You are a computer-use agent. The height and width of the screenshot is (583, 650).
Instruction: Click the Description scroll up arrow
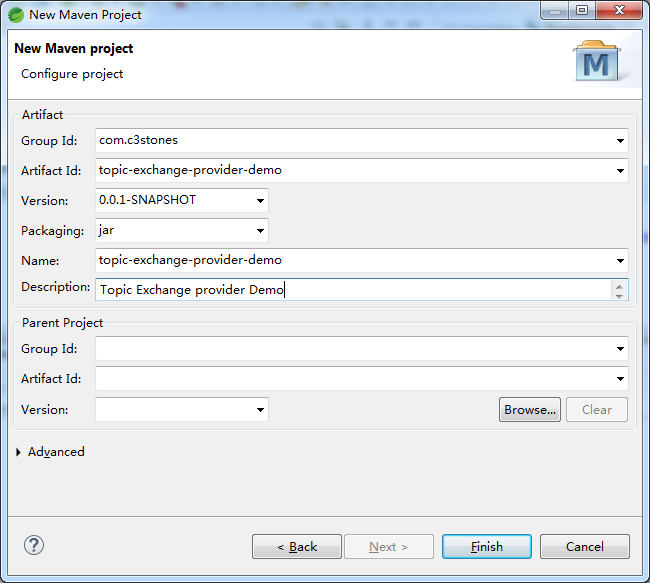[x=619, y=287]
